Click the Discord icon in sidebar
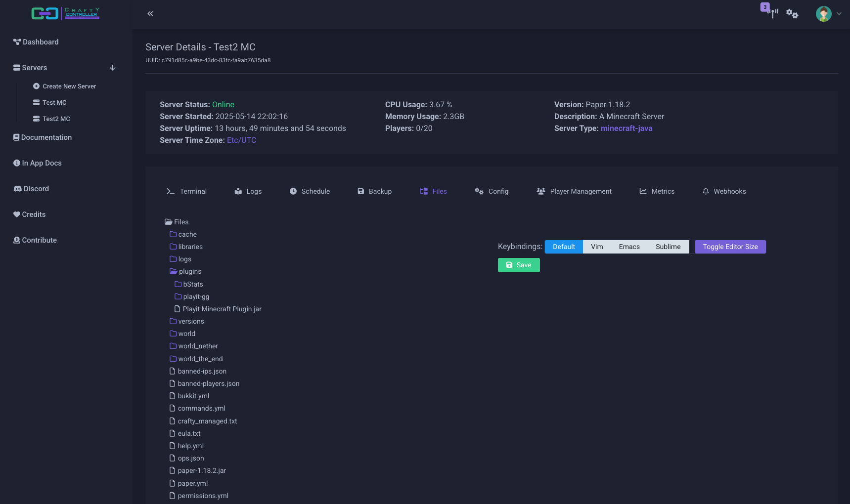The height and width of the screenshot is (504, 850). 17,189
